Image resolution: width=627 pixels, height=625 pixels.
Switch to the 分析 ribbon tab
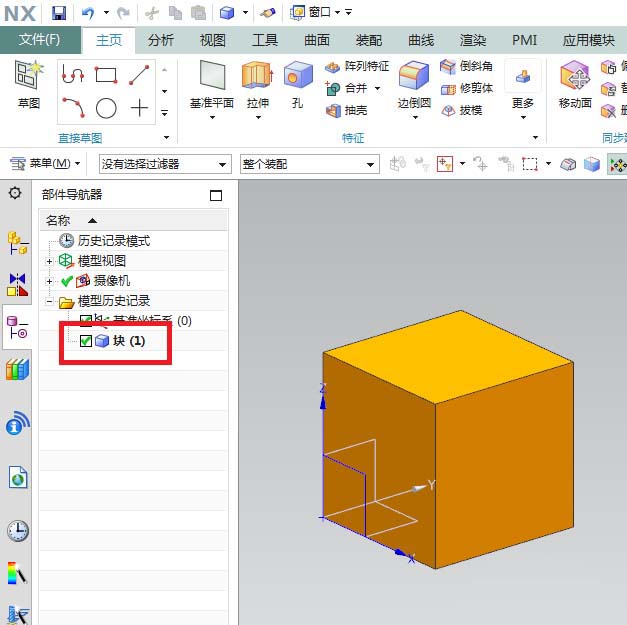(x=160, y=40)
